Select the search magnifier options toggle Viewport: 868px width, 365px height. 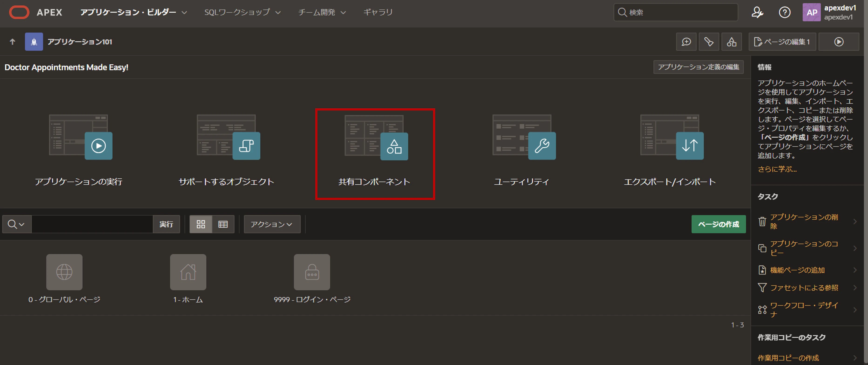coord(16,224)
